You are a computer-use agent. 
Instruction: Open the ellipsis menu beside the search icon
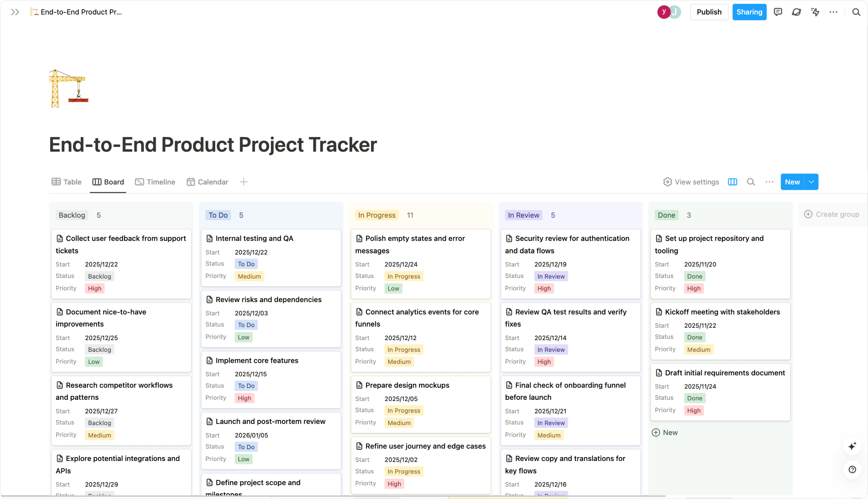pyautogui.click(x=769, y=182)
